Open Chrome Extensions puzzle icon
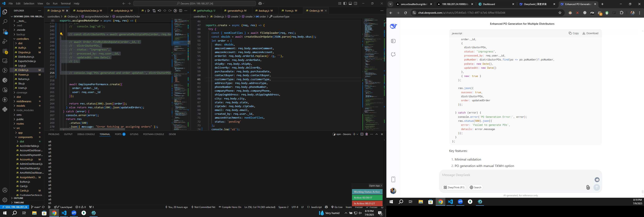Viewport: 644px width, 217px height. point(621,13)
